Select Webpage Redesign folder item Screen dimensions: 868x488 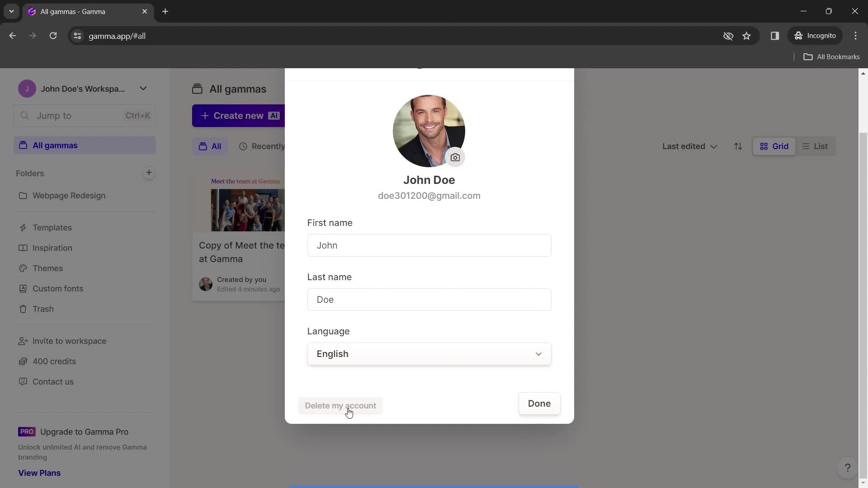click(x=69, y=196)
